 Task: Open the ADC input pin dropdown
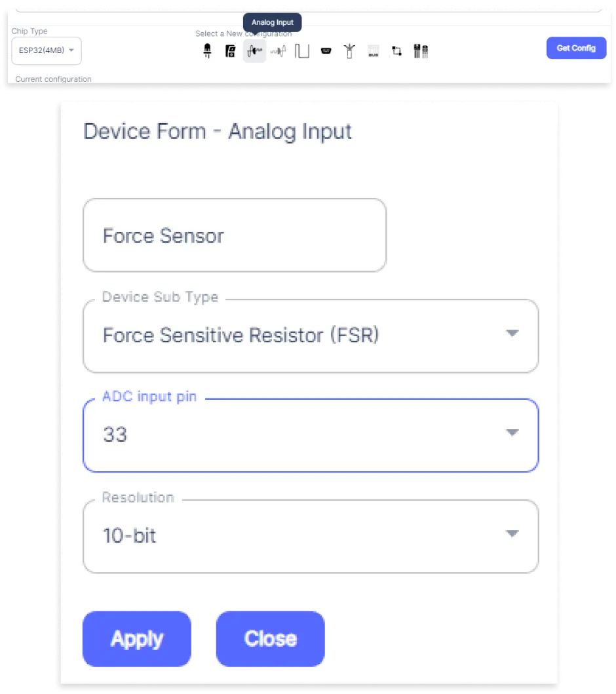coord(311,436)
